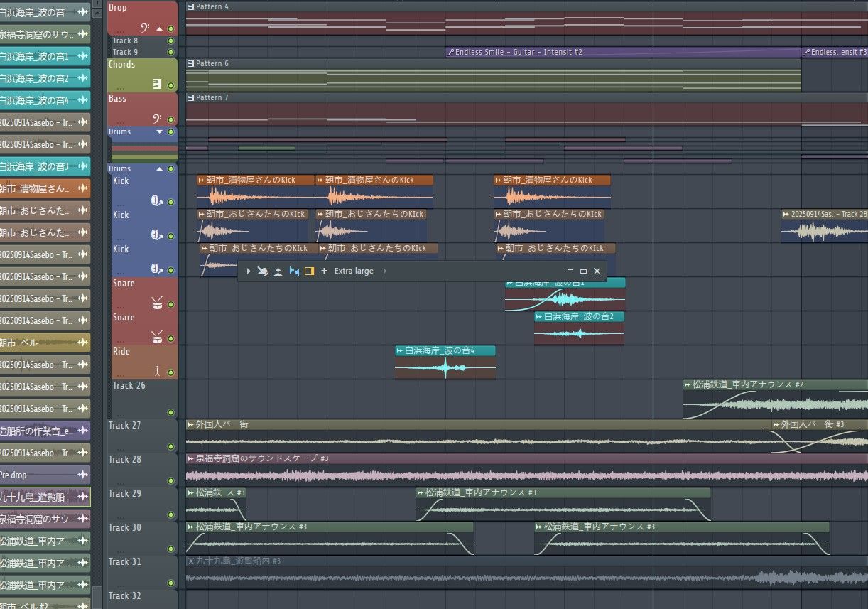868x609 pixels.
Task: Click the Ride track cymbal stand icon
Action: pos(157,371)
